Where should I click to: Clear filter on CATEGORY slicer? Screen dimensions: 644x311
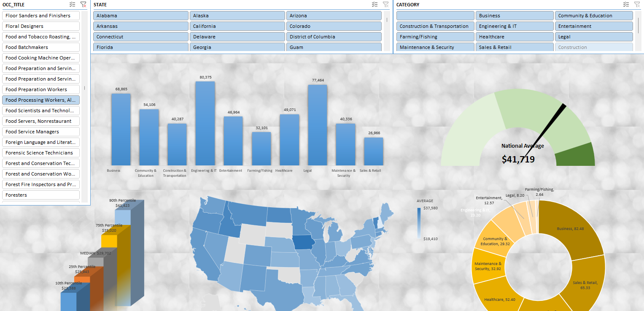pyautogui.click(x=637, y=5)
